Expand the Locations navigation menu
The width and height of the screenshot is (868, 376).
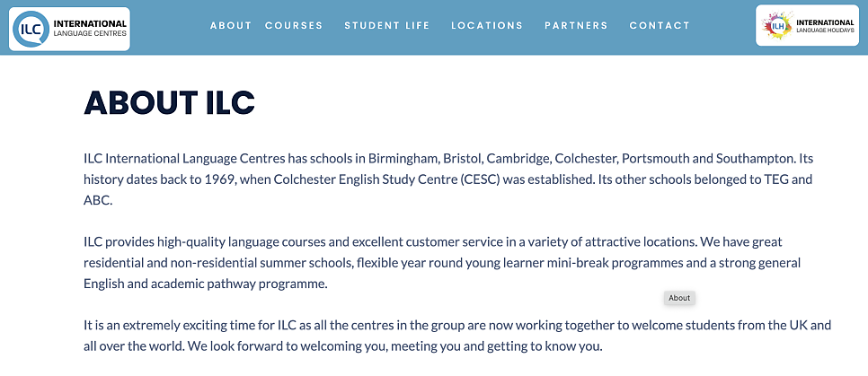point(487,25)
